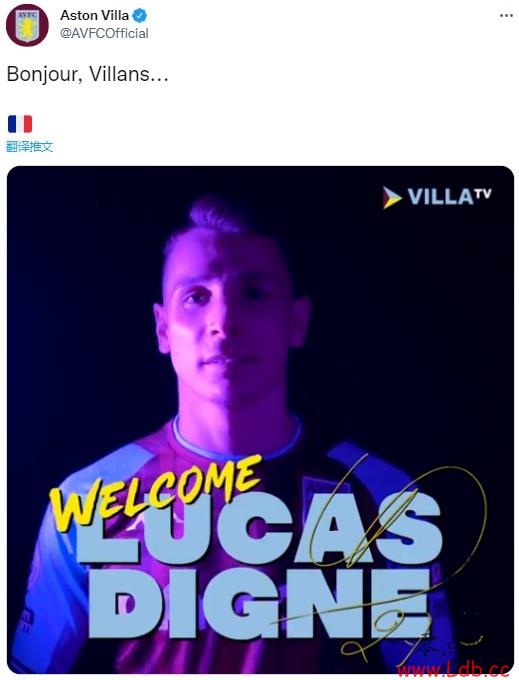The height and width of the screenshot is (680, 519).
Task: Click the blue verified badge
Action: tap(140, 16)
